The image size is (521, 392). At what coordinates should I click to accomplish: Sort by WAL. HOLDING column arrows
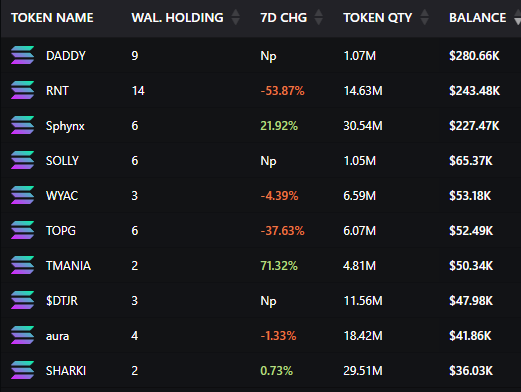point(235,17)
